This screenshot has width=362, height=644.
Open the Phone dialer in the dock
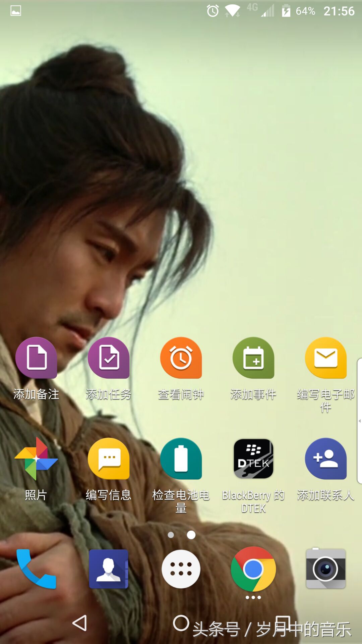tap(36, 569)
